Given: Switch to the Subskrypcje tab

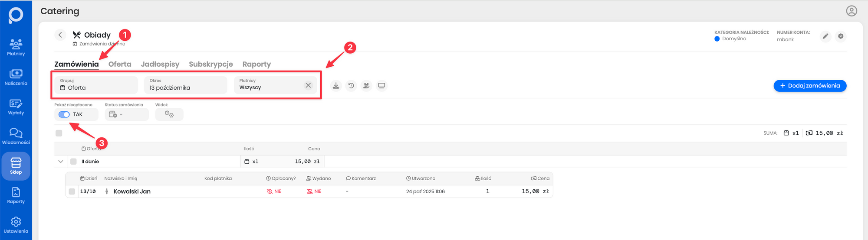Looking at the screenshot, I should coord(210,64).
